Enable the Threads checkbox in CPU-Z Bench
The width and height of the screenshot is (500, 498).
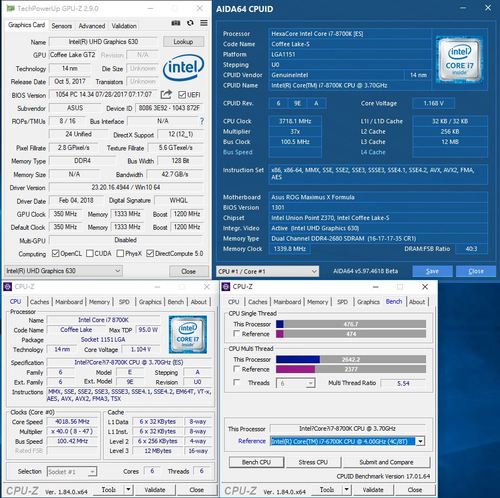pyautogui.click(x=236, y=382)
